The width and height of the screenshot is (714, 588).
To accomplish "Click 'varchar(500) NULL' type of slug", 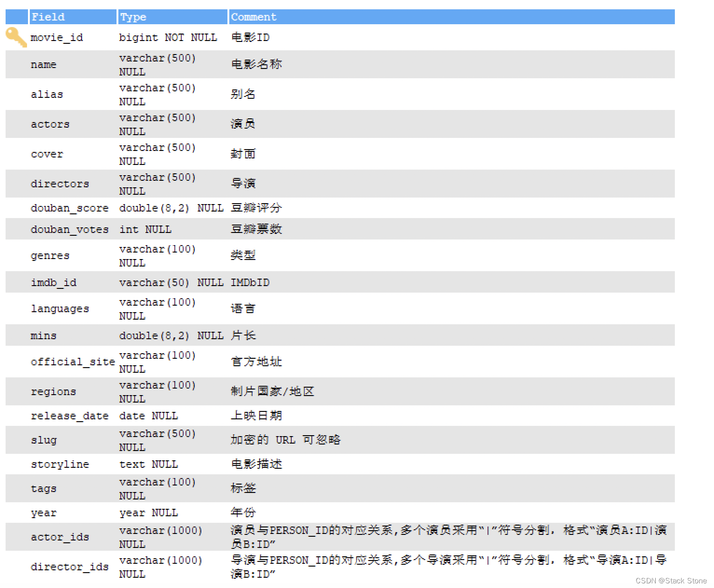I will click(x=158, y=440).
